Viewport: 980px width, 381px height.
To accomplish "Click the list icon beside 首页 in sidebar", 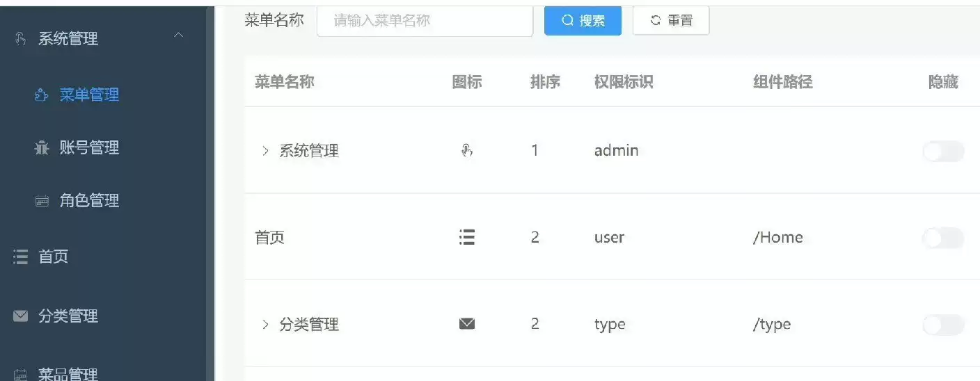I will [x=20, y=257].
